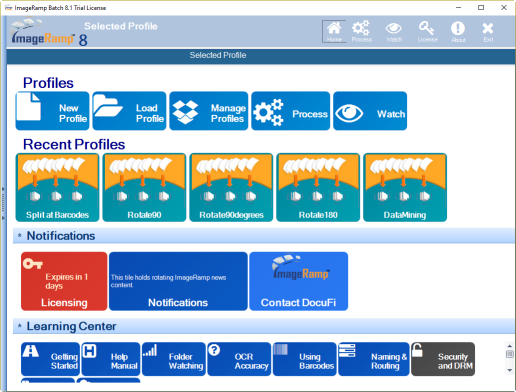Show the About info icon

(458, 32)
